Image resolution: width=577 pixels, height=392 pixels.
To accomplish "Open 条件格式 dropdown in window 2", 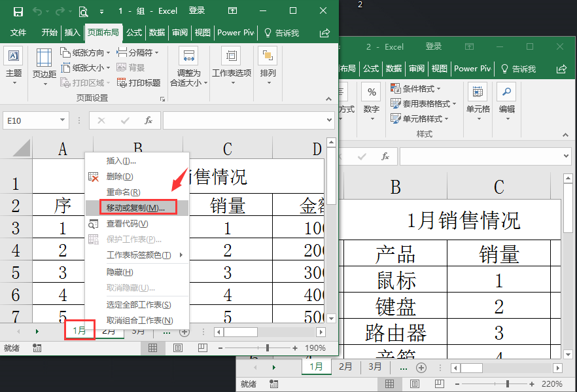I will pyautogui.click(x=415, y=89).
